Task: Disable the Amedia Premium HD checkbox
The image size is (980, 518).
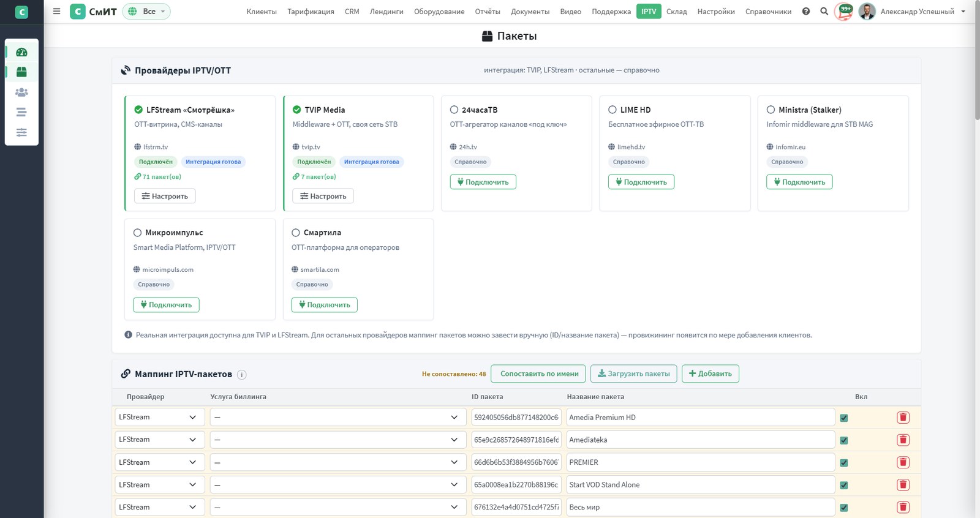Action: tap(844, 418)
